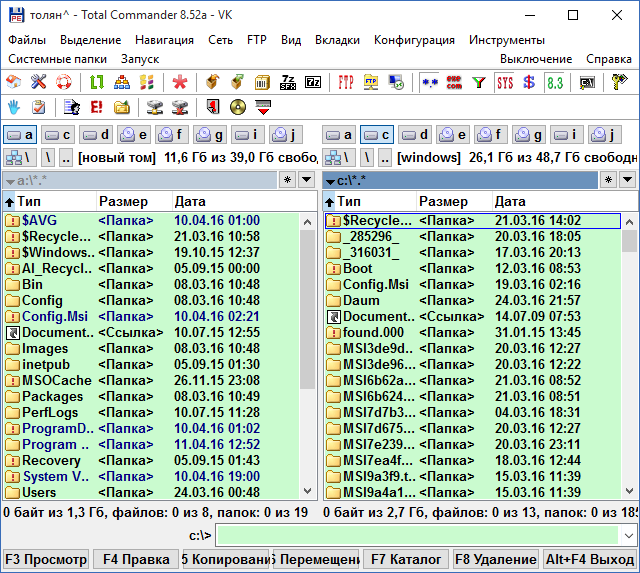
Task: Click the wrench and screwdriver settings icon
Action: tap(38, 82)
